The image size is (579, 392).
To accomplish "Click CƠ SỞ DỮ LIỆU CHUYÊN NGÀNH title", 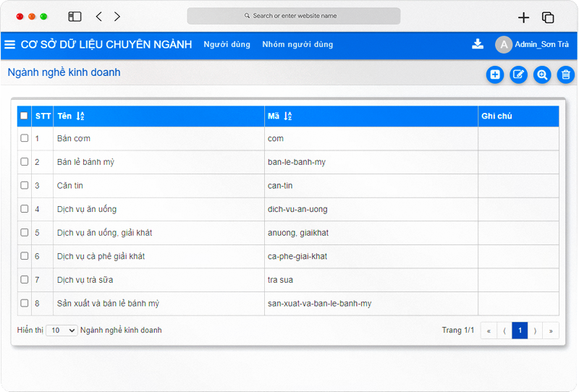I will (x=106, y=45).
